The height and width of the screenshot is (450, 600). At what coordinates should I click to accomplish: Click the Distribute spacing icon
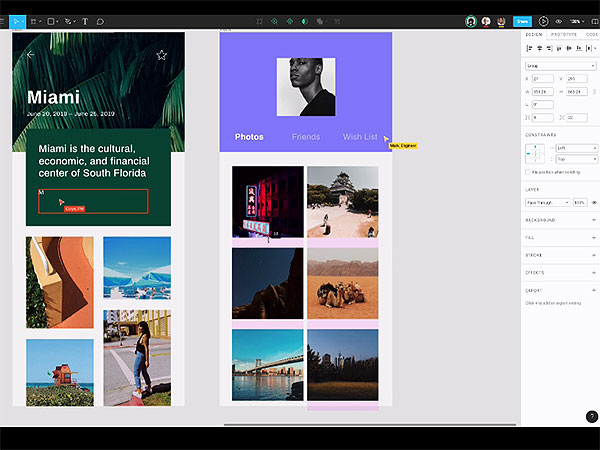pos(589,48)
